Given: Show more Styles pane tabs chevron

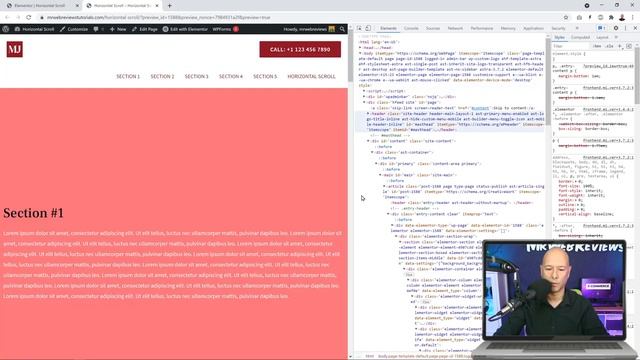Looking at the screenshot, I should click(x=616, y=37).
